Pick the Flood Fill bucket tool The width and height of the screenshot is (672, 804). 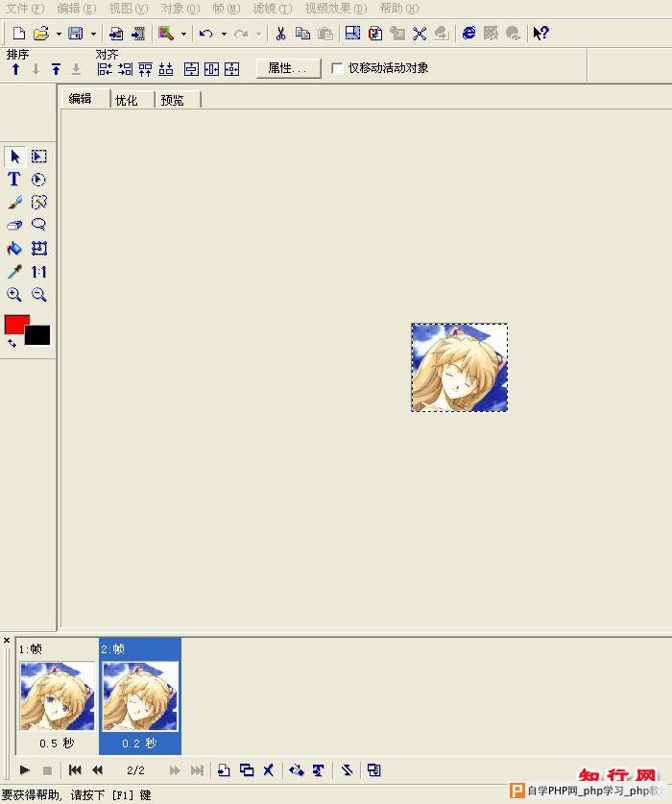(x=14, y=249)
